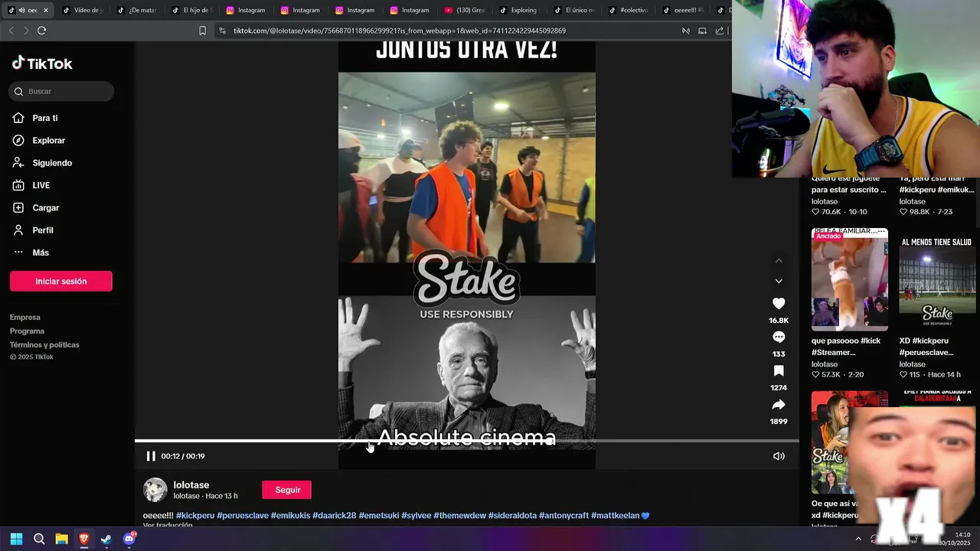Click browser forward arrow
This screenshot has height=551, width=980.
pos(26,31)
